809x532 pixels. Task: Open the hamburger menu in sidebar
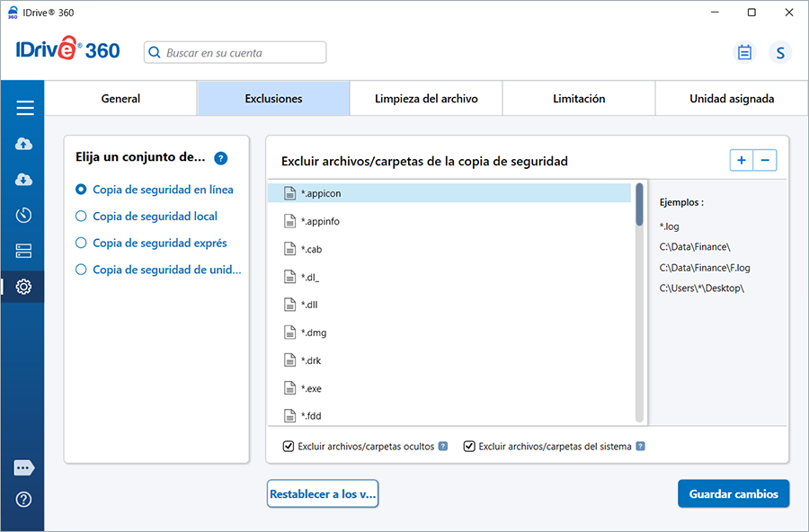[x=24, y=108]
